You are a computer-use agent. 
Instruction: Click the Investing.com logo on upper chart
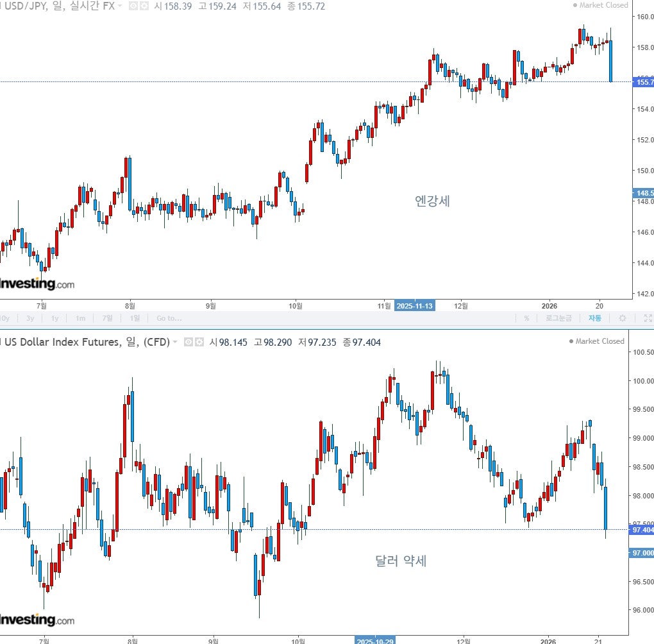pyautogui.click(x=37, y=284)
